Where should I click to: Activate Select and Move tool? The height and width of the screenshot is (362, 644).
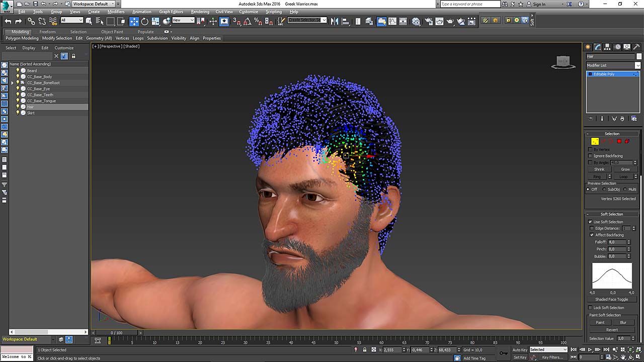coord(134,21)
